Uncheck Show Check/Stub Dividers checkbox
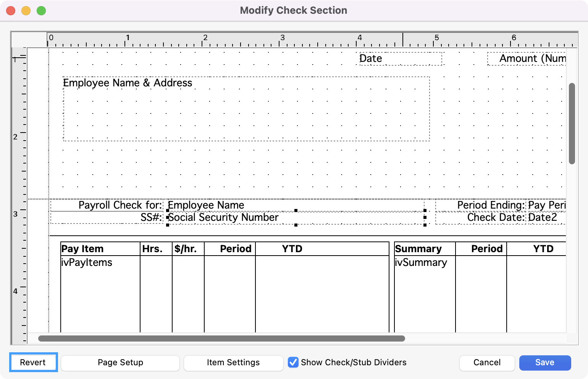Viewport: 588px width, 379px height. tap(293, 362)
